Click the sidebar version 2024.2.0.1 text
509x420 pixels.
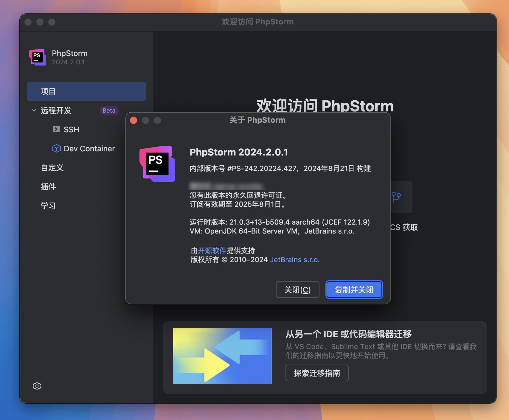coord(68,62)
